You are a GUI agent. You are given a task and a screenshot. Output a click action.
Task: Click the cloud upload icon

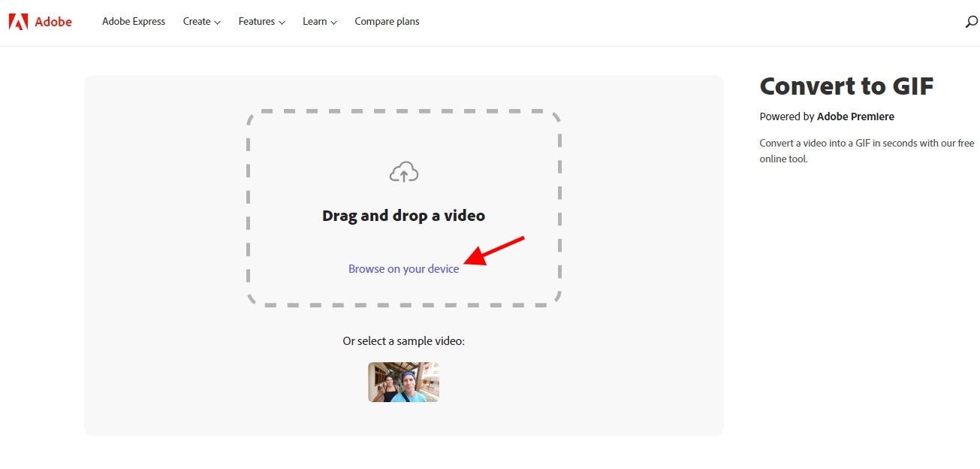coord(403,172)
